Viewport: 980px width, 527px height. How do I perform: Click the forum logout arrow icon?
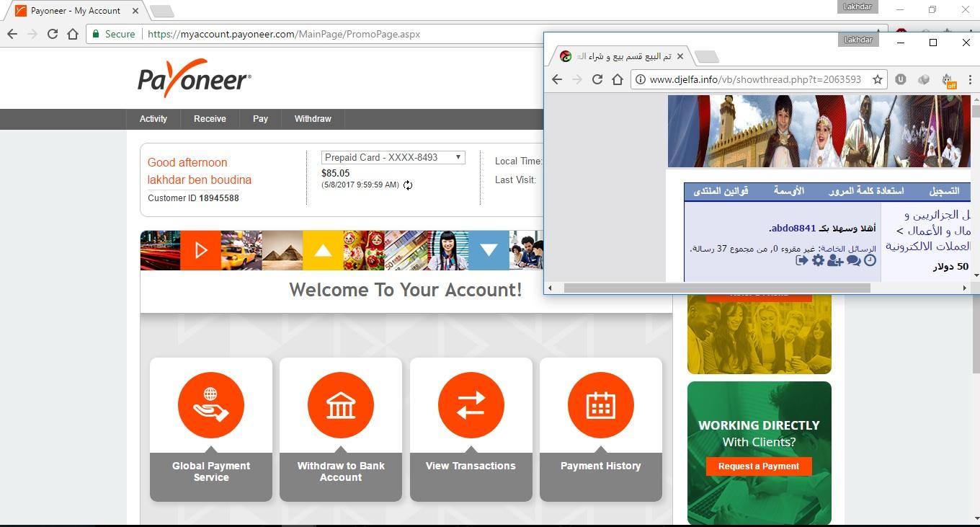801,260
